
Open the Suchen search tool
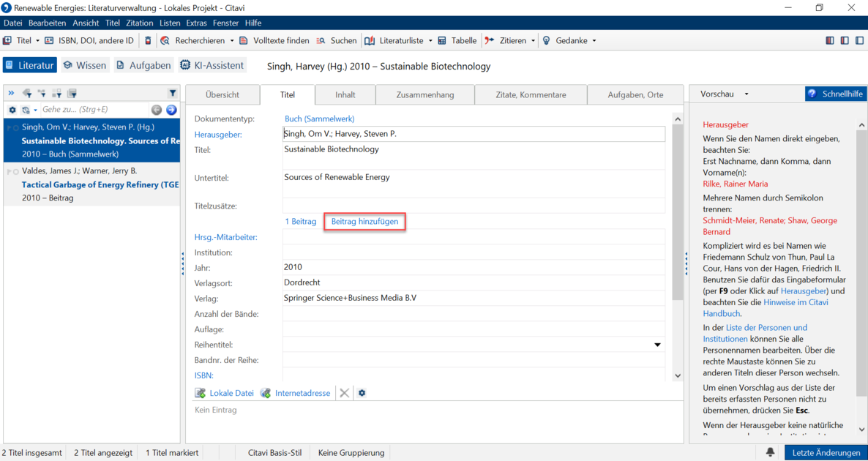337,40
